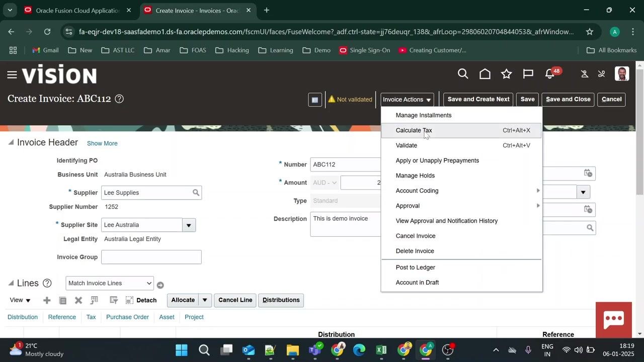Click Save and Create Next button

(478, 100)
